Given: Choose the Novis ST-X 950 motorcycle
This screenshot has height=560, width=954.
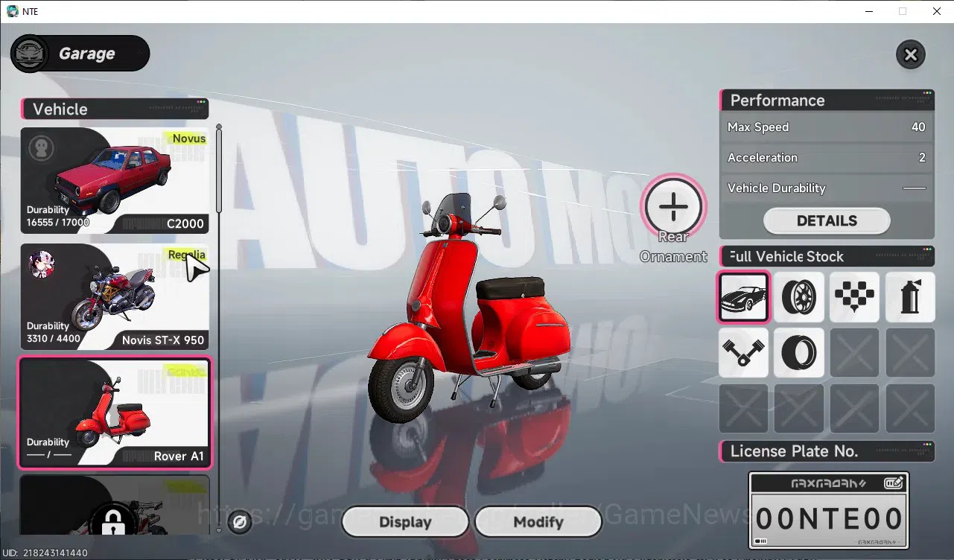Looking at the screenshot, I should pyautogui.click(x=115, y=297).
